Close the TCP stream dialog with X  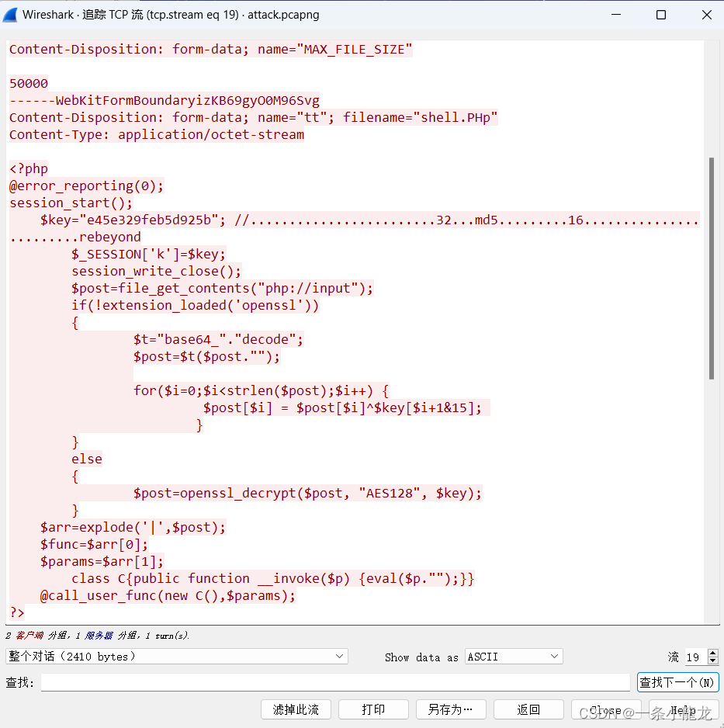(x=706, y=15)
